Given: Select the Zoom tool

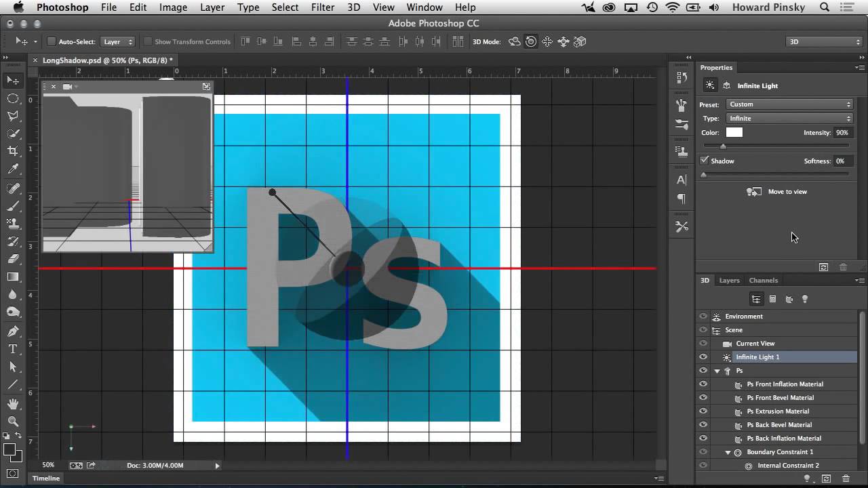Looking at the screenshot, I should [x=13, y=421].
